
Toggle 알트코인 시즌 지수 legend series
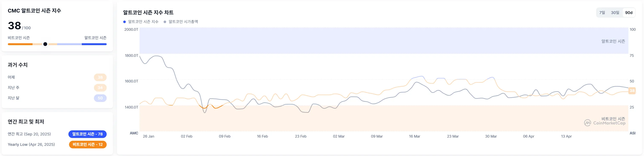click(x=143, y=22)
